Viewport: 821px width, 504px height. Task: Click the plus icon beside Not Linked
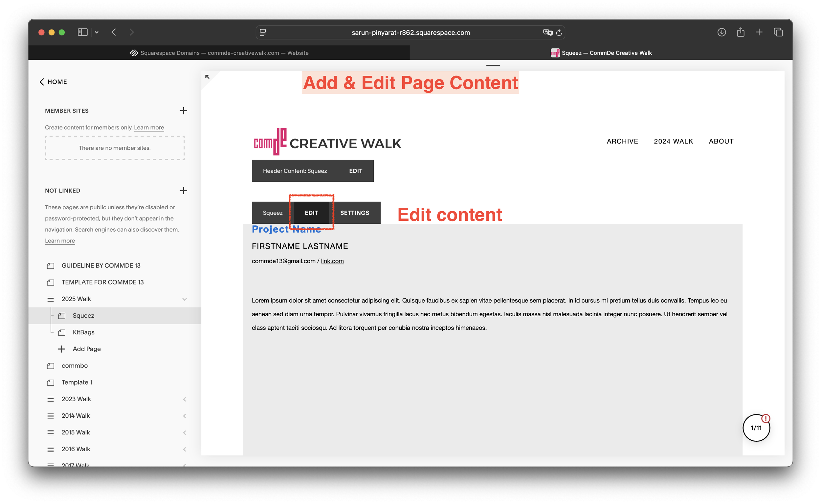[x=183, y=191]
